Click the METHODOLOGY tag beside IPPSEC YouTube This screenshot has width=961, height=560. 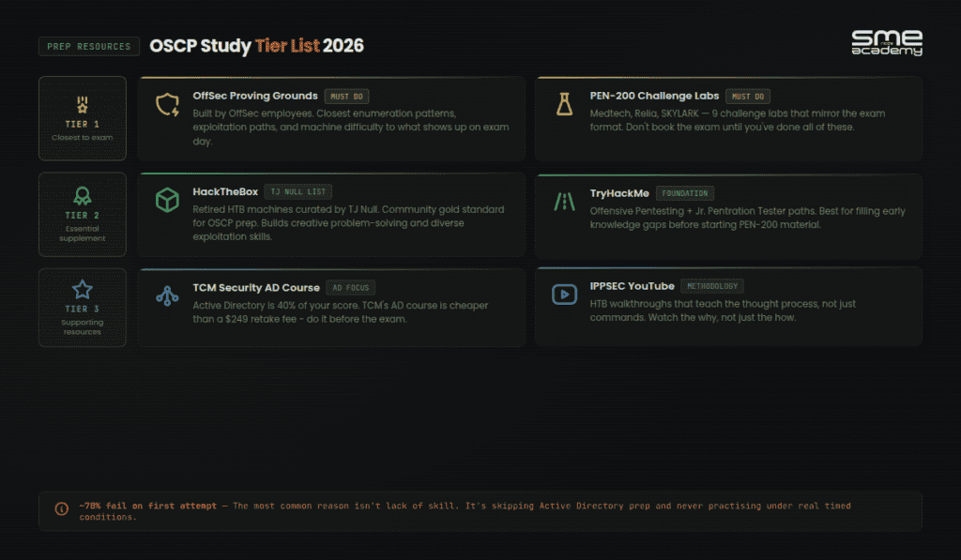(x=712, y=286)
